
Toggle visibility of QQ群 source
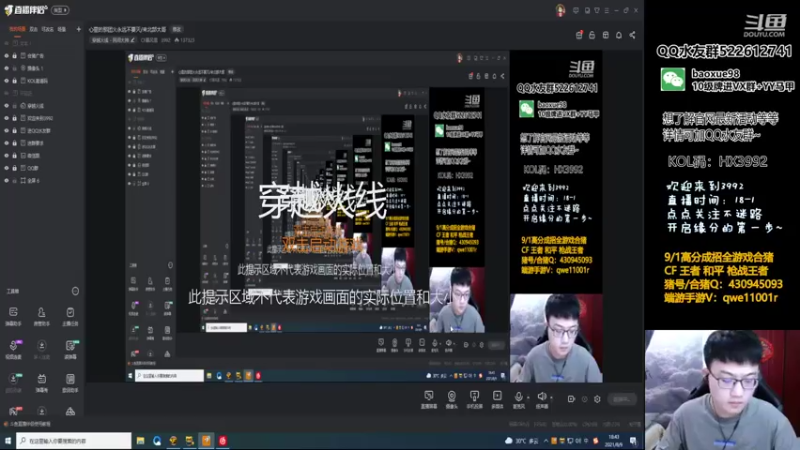pos(6,168)
